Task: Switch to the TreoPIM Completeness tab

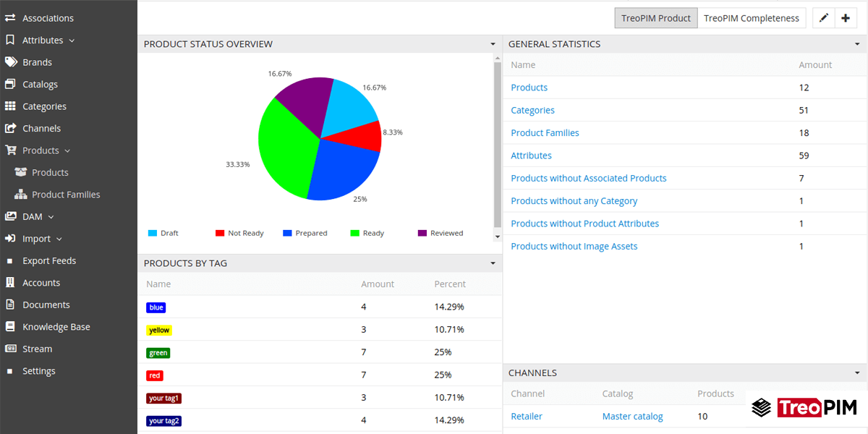Action: [x=752, y=18]
